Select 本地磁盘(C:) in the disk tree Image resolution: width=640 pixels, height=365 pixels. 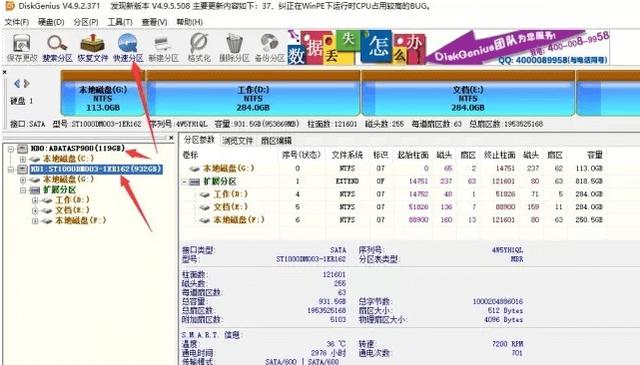69,158
